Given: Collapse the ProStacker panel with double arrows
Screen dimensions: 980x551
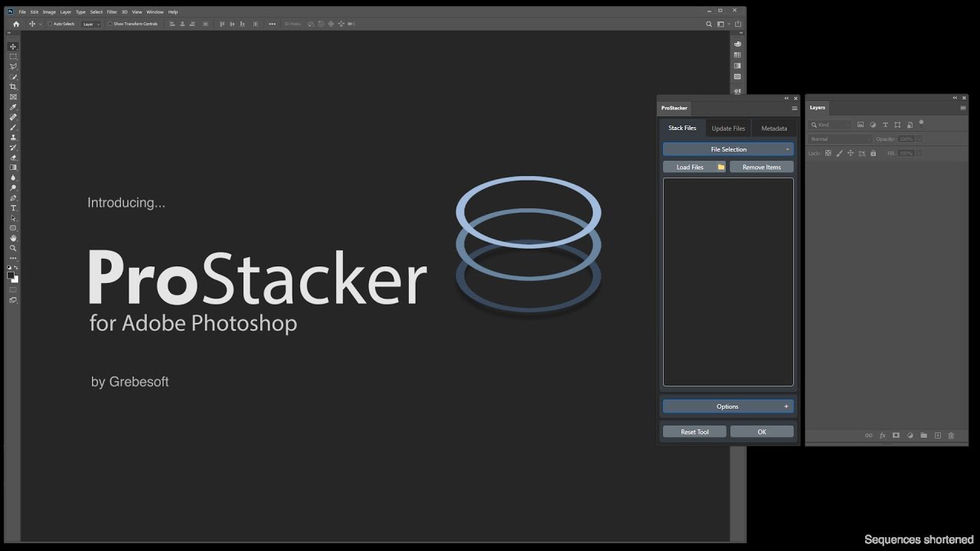Looking at the screenshot, I should coord(786,98).
